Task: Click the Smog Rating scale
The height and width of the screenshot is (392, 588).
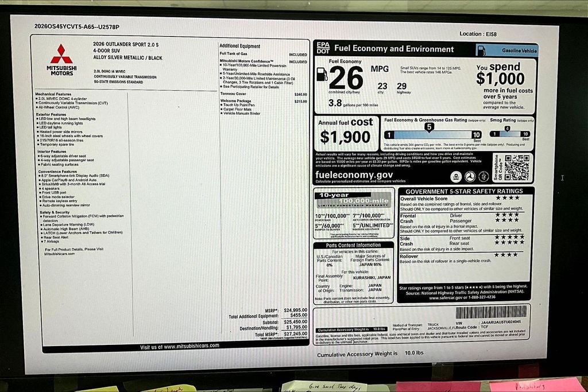Action: (510, 134)
